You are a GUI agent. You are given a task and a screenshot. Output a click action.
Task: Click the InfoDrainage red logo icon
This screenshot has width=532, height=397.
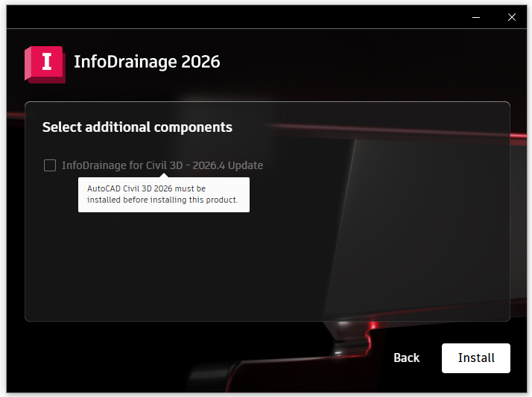click(45, 63)
